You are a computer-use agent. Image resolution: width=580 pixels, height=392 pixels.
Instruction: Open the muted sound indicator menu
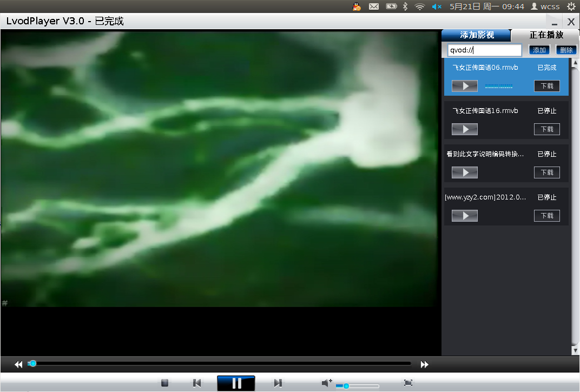pos(437,6)
